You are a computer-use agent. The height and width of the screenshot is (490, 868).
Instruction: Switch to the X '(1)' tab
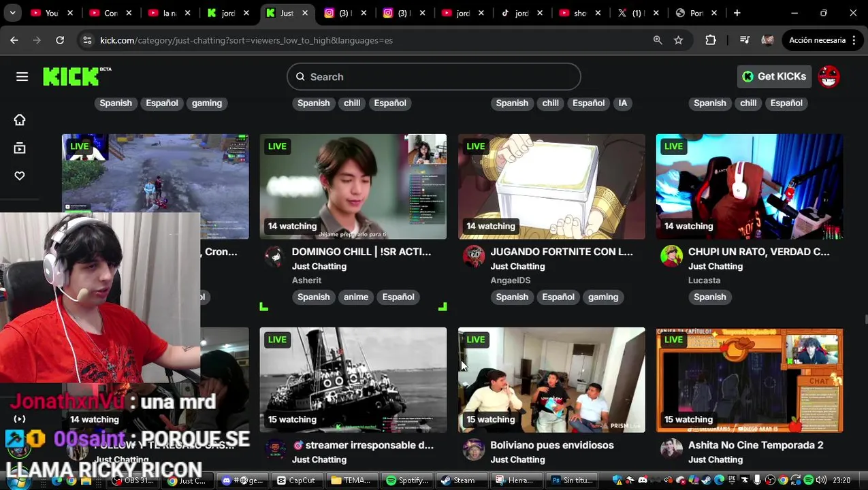[x=640, y=13]
